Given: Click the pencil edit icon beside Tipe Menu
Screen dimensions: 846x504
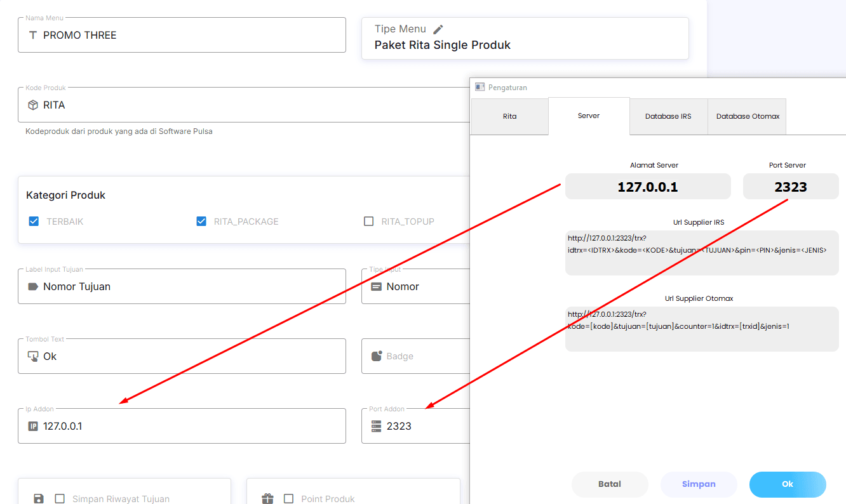Looking at the screenshot, I should pos(438,29).
